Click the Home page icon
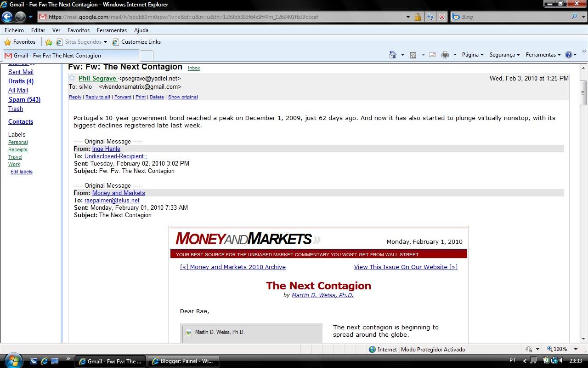The width and height of the screenshot is (588, 368). pyautogui.click(x=392, y=55)
